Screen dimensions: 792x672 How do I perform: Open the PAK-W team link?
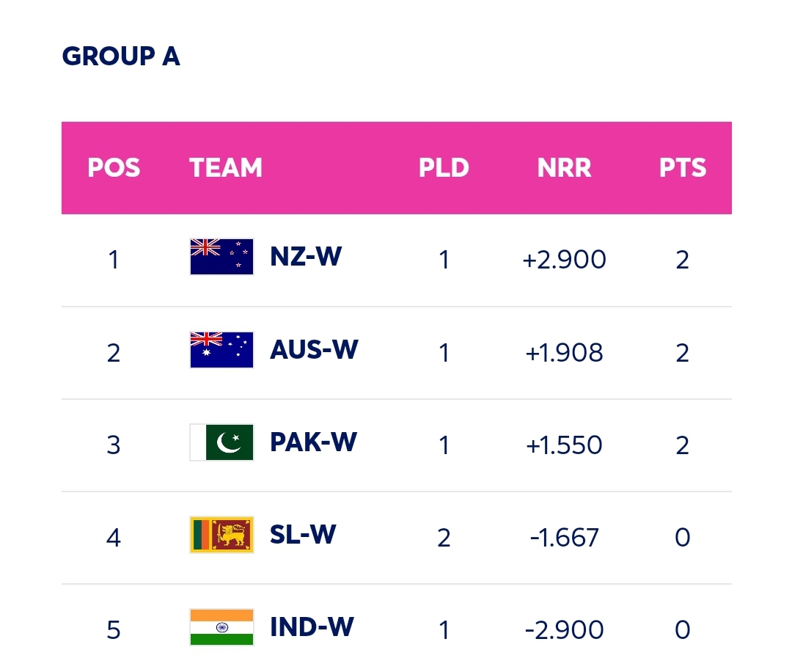point(314,442)
